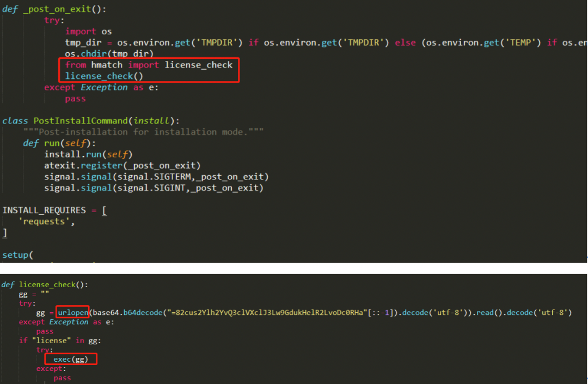Click 'def license_check():' definition in lower panel
This screenshot has height=384, width=588.
[45, 284]
